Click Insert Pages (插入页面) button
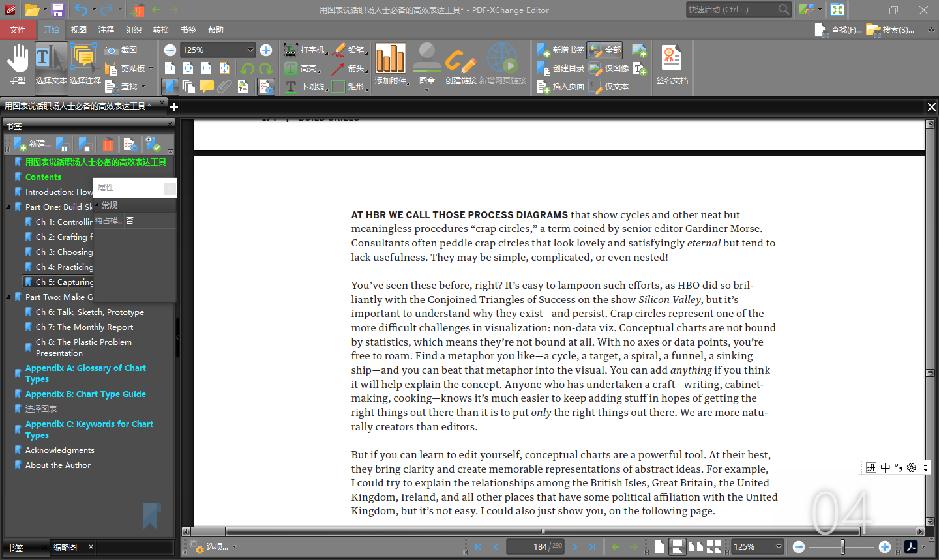 561,87
